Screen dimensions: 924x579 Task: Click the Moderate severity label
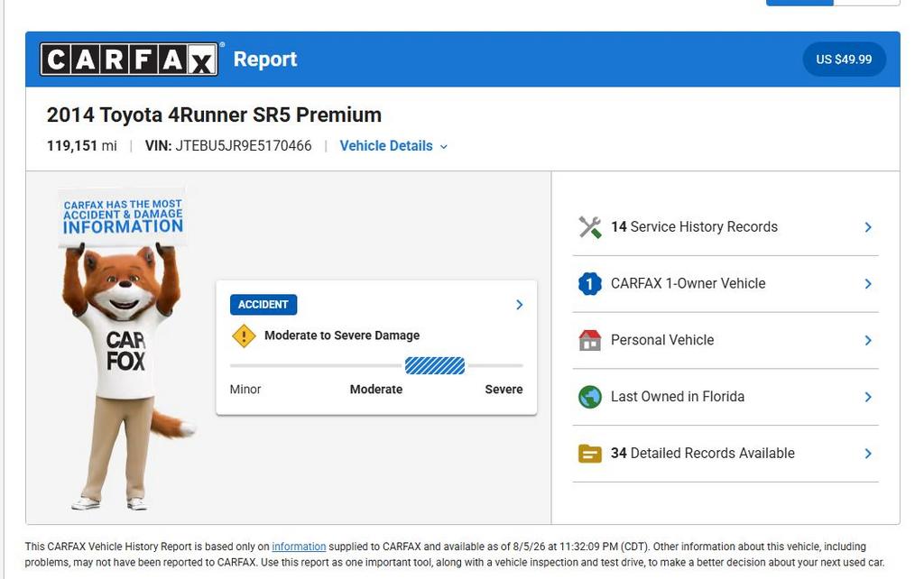tap(376, 390)
